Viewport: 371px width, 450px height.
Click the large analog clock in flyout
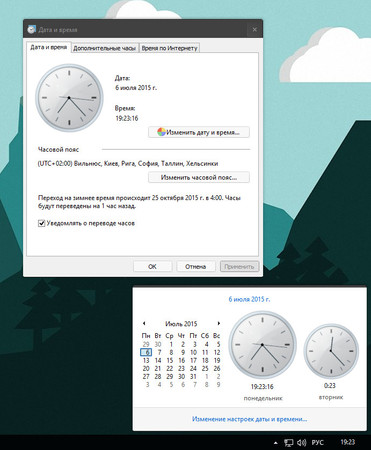click(263, 344)
